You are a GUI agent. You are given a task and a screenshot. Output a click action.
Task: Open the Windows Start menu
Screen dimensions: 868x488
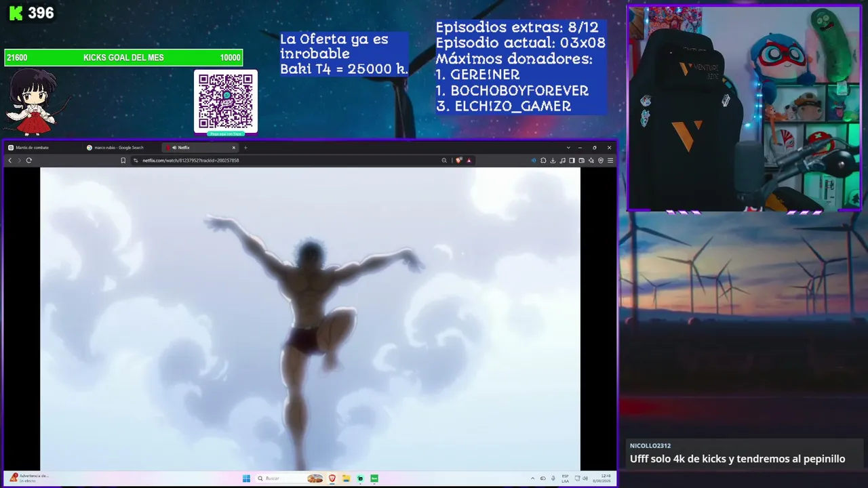click(x=247, y=479)
